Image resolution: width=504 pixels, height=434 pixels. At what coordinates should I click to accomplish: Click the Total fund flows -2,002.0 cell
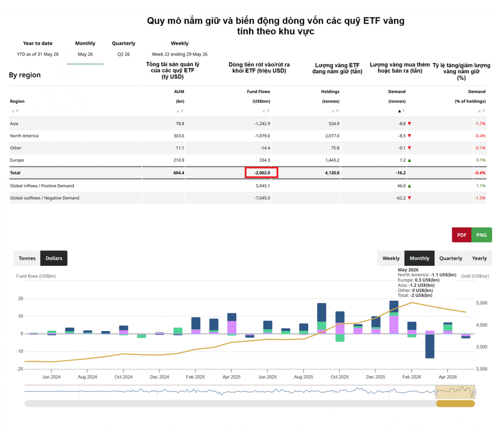pyautogui.click(x=261, y=172)
